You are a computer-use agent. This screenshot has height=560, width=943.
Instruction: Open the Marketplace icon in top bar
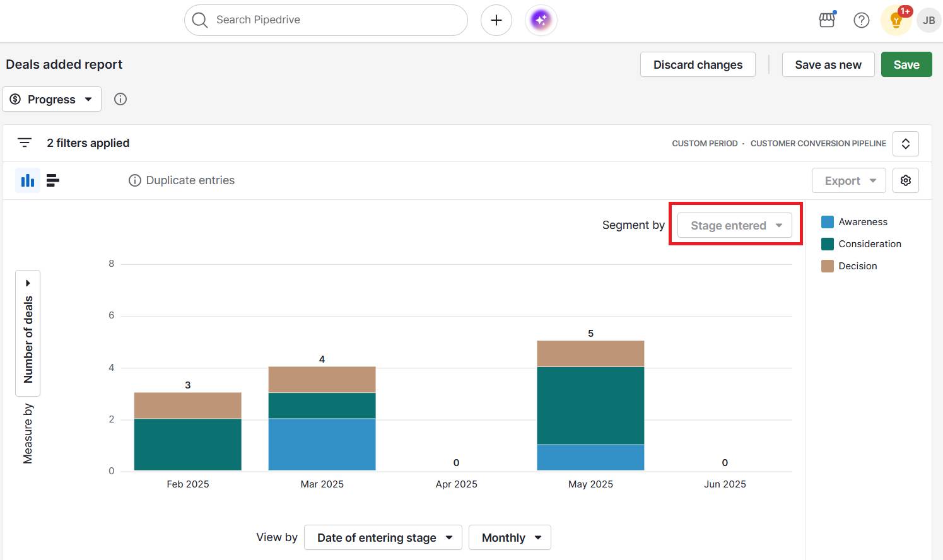pos(826,20)
